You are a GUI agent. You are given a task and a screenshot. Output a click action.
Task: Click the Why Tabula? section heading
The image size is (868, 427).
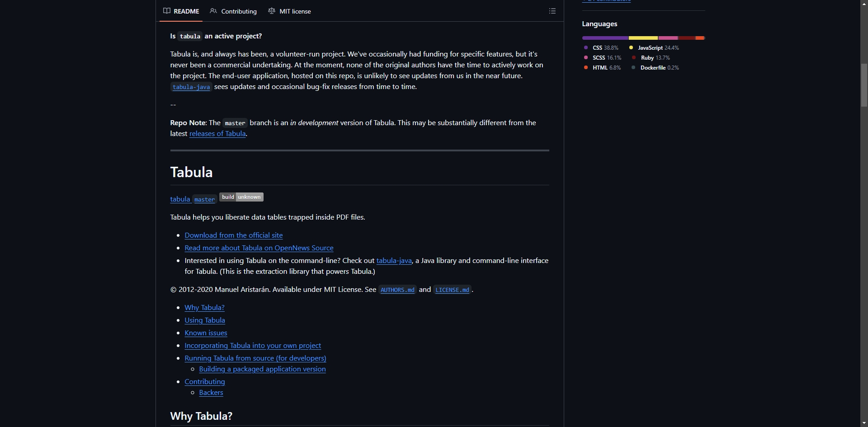(x=201, y=416)
